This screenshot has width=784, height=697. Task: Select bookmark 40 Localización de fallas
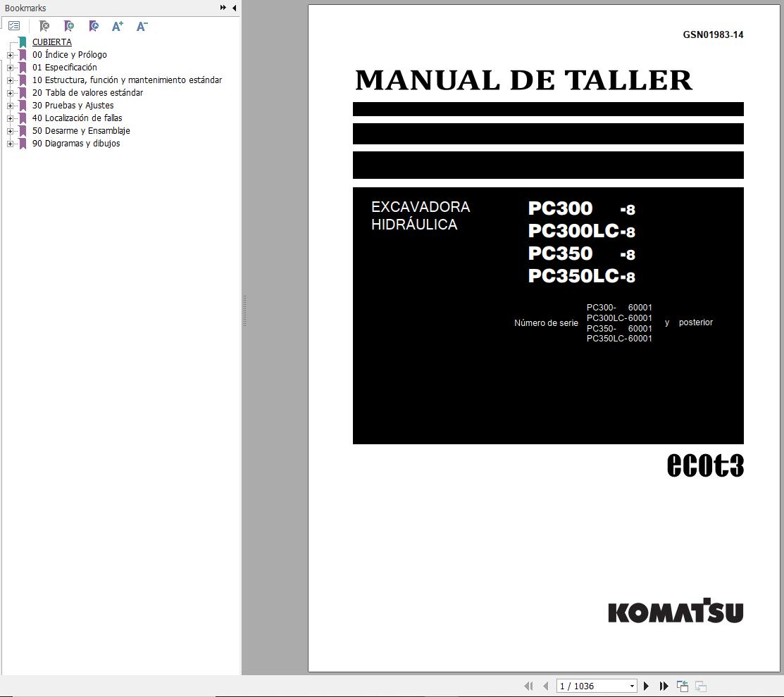tap(77, 118)
